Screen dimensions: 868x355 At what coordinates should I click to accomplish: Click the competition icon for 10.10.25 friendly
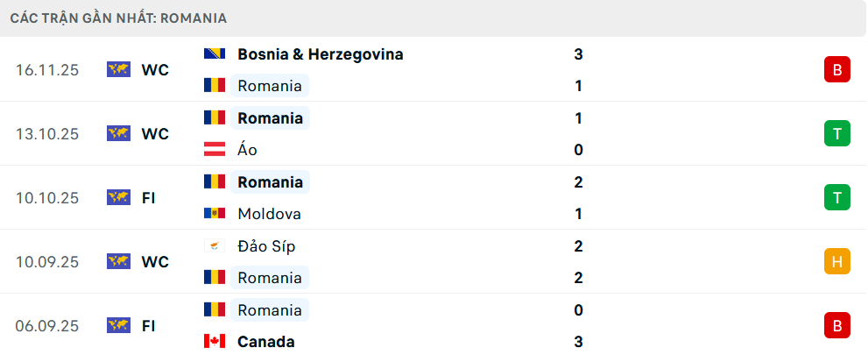[x=118, y=198]
